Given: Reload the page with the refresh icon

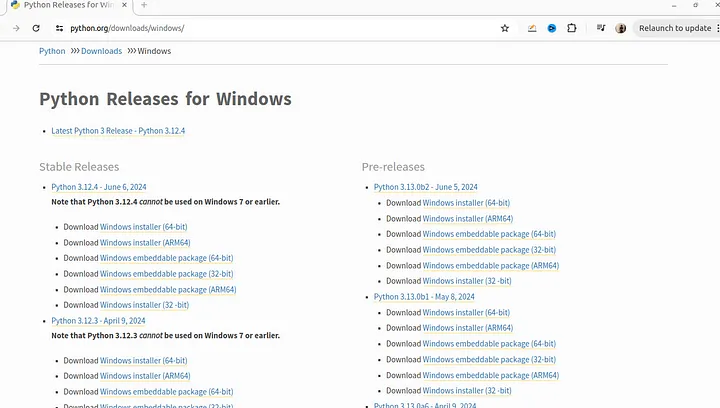Looking at the screenshot, I should (x=36, y=28).
